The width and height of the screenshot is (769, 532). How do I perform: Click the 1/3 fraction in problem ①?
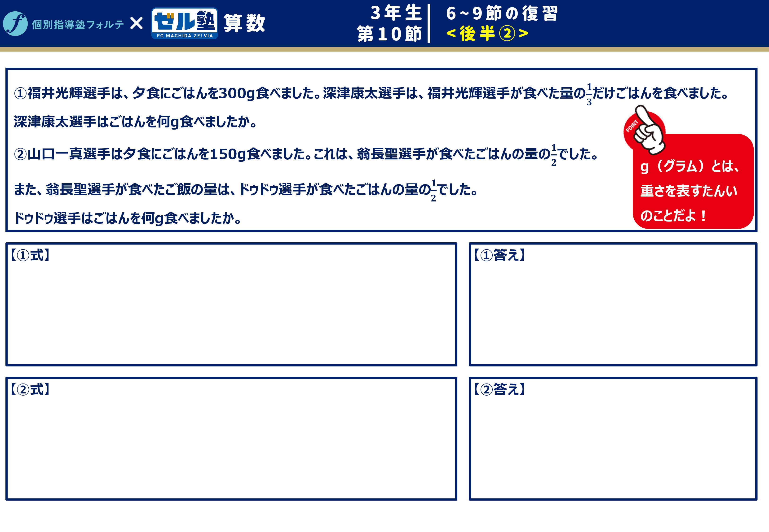(589, 94)
